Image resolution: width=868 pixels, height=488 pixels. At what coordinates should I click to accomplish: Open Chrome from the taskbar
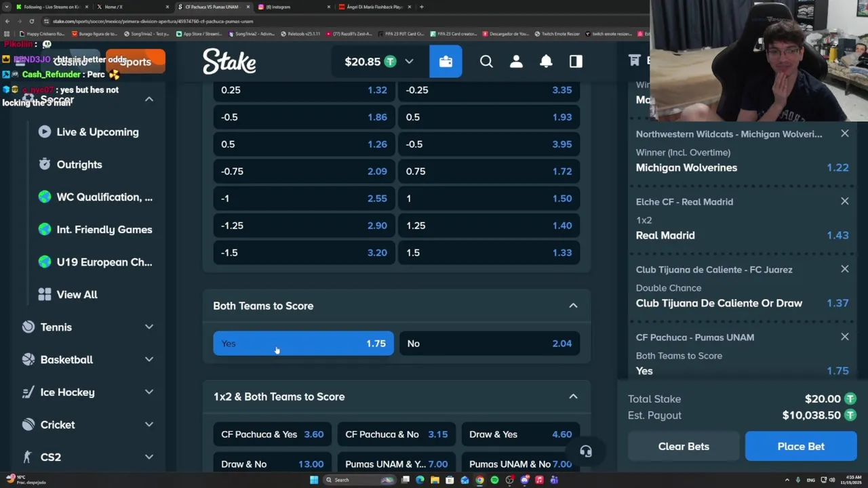479,480
